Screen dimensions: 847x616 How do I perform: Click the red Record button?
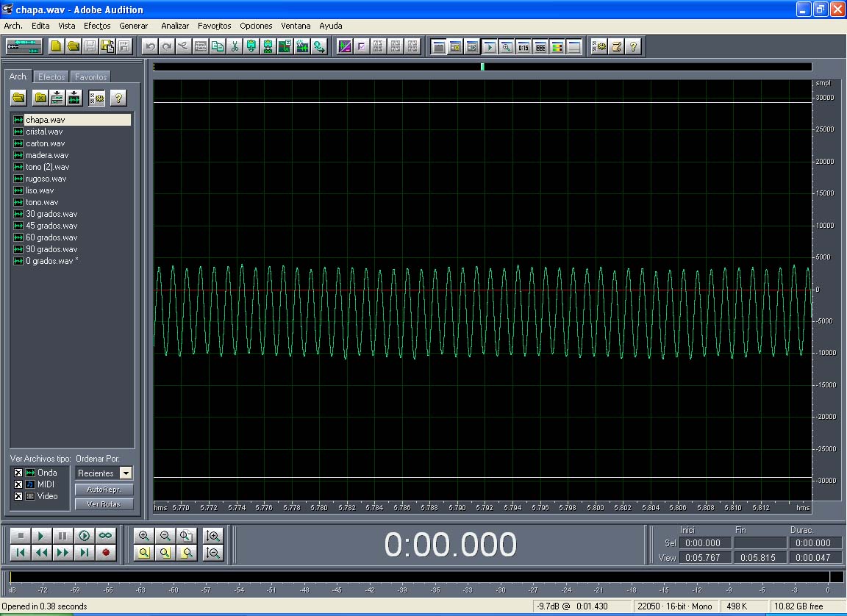[x=105, y=552]
